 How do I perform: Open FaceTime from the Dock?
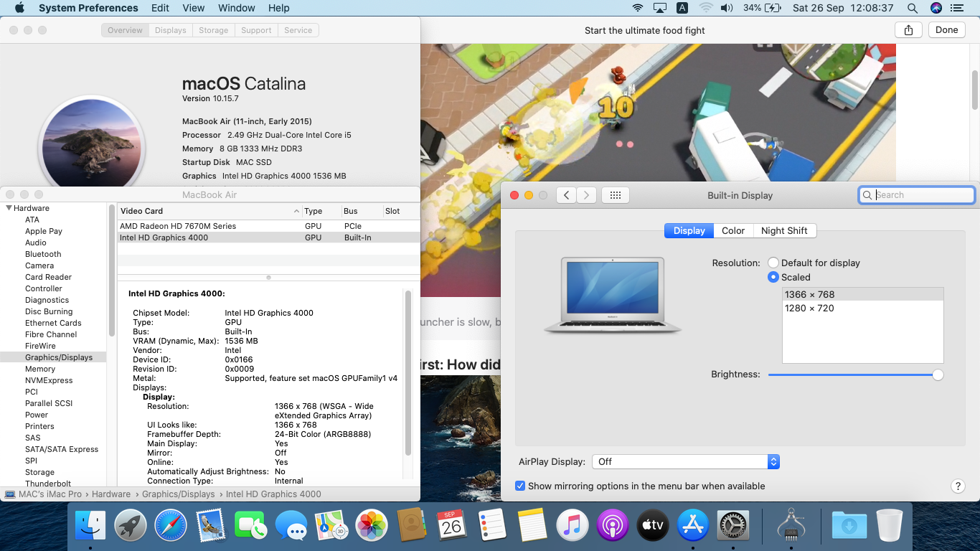pyautogui.click(x=251, y=526)
